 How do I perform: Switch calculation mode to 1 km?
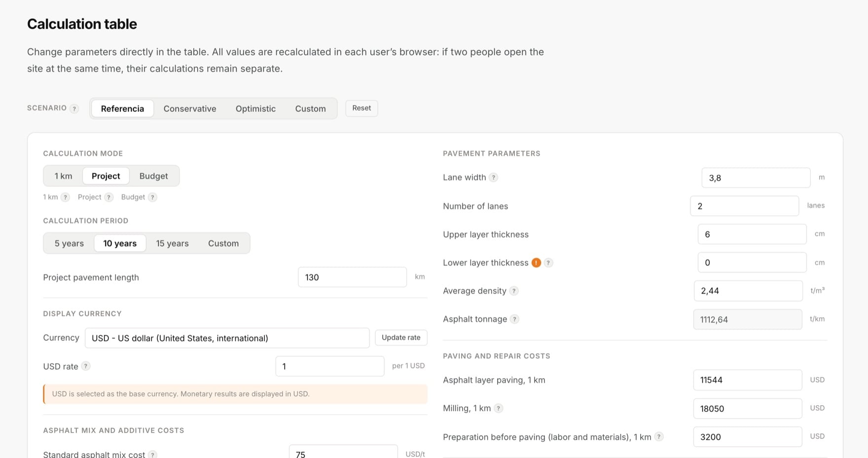pos(63,176)
